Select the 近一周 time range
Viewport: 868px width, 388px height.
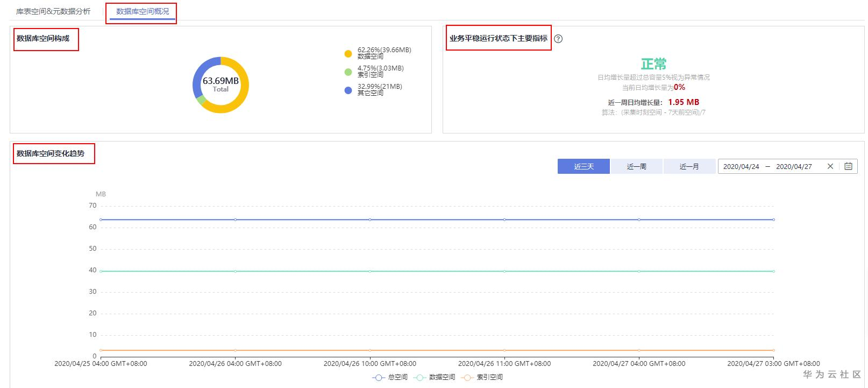636,166
